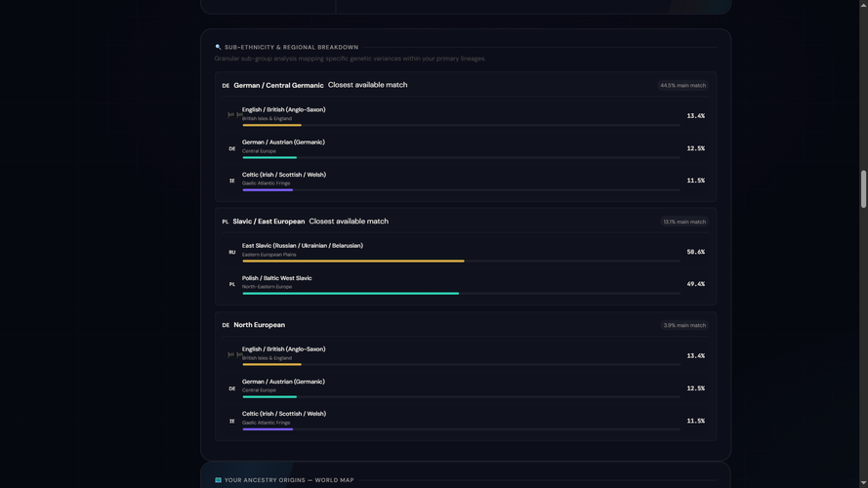Open the German / Central Germanic group header
The width and height of the screenshot is (868, 488).
tap(466, 85)
